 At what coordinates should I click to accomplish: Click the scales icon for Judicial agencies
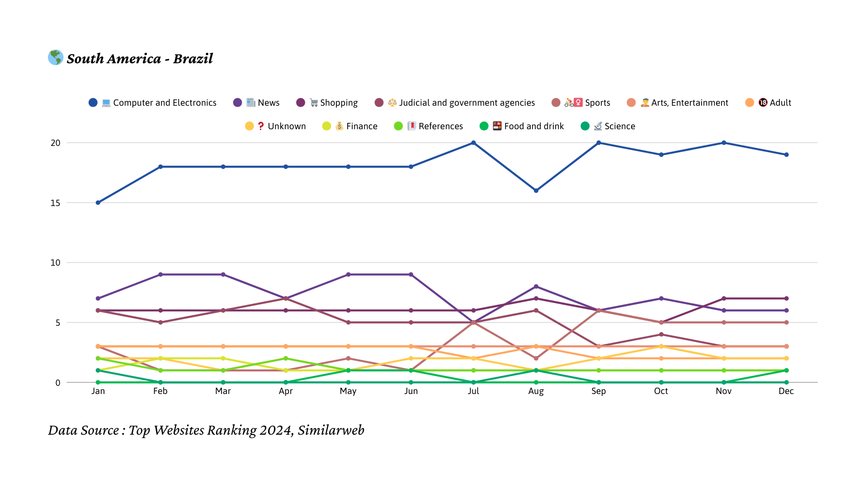[392, 103]
